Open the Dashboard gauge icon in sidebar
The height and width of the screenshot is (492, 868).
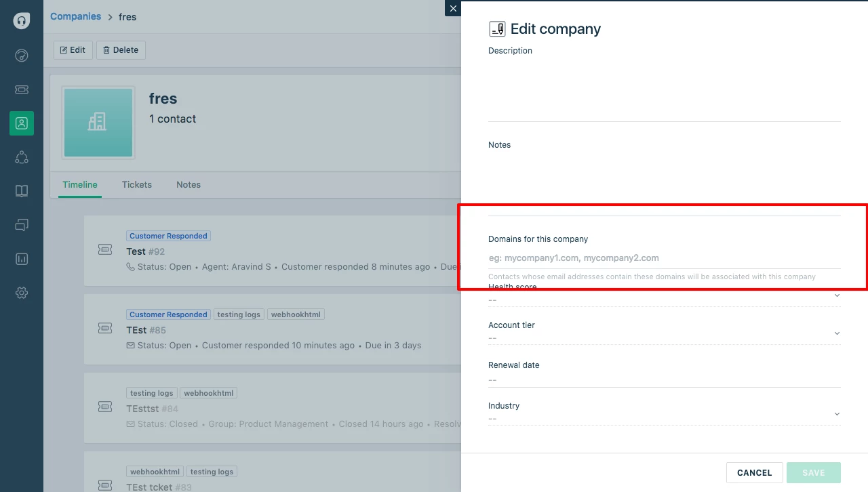click(x=22, y=56)
